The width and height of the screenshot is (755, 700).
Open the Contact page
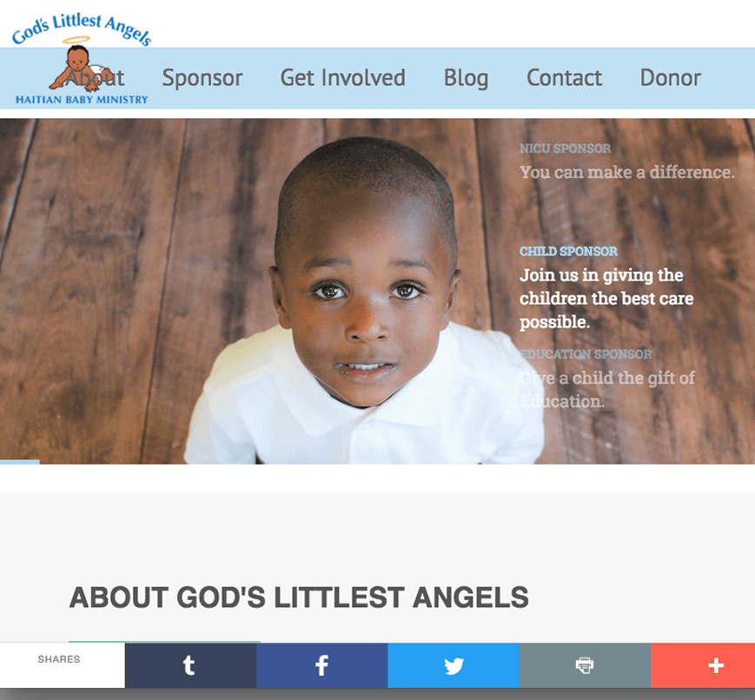point(565,77)
